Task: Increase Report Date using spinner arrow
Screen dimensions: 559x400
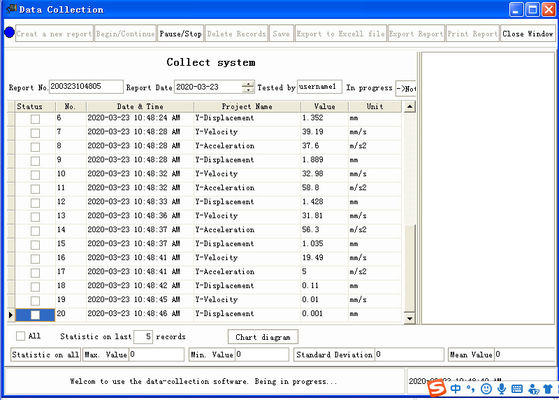Action: 248,84
